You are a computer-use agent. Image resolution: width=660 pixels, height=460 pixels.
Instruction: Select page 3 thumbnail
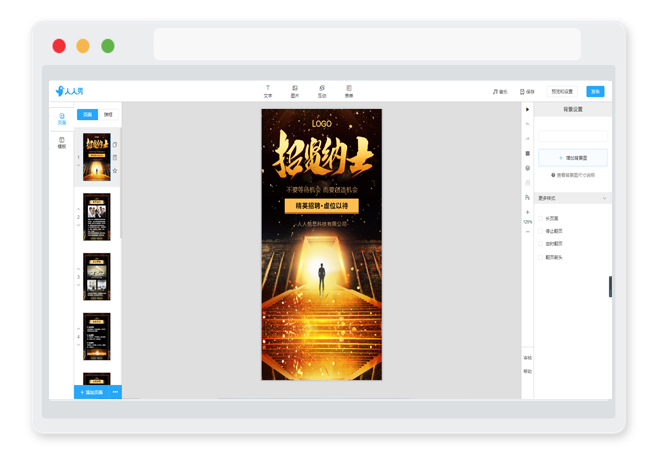point(97,277)
